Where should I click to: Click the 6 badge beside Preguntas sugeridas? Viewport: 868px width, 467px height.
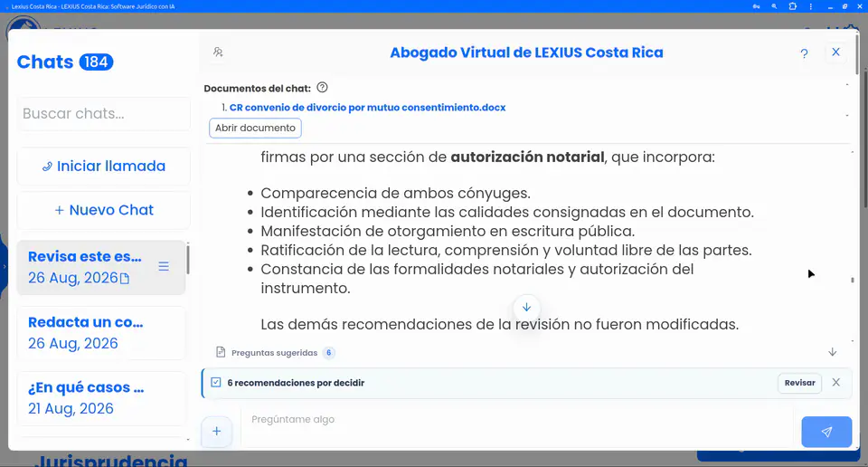(329, 353)
